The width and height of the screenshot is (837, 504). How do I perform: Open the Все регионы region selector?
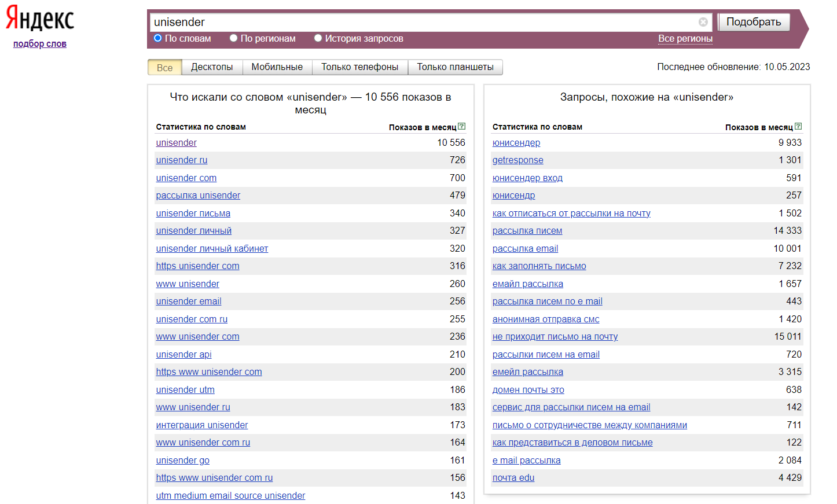[x=685, y=39]
